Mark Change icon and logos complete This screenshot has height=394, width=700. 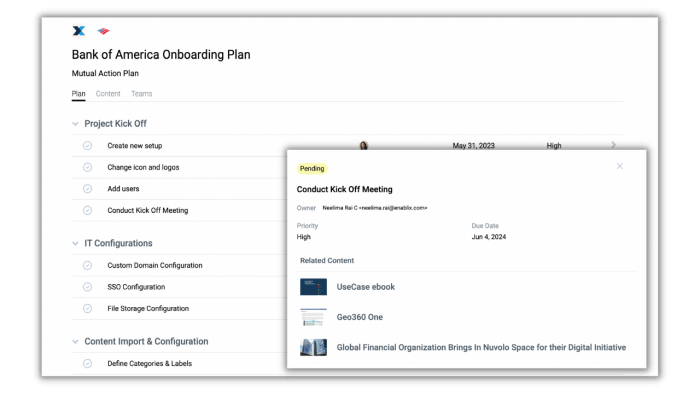click(x=88, y=167)
